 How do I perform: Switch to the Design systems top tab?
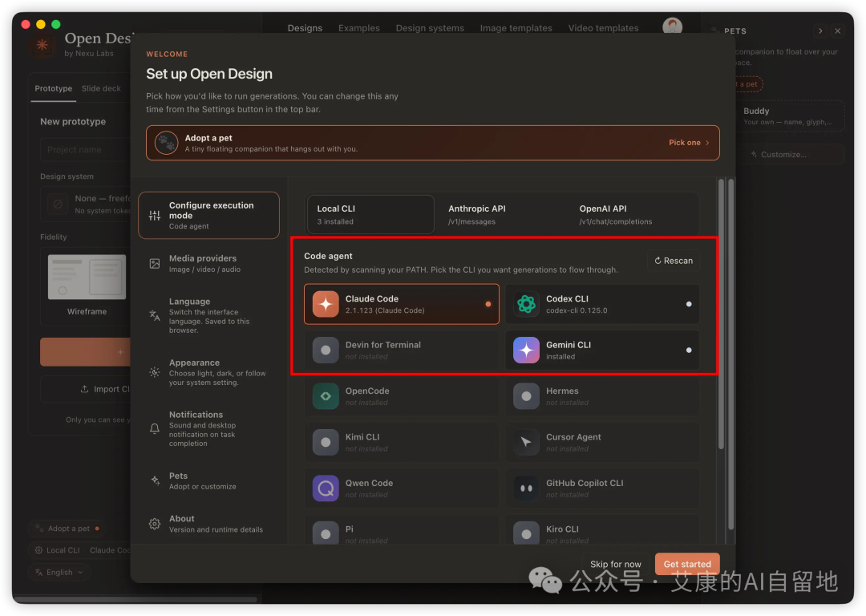coord(430,28)
